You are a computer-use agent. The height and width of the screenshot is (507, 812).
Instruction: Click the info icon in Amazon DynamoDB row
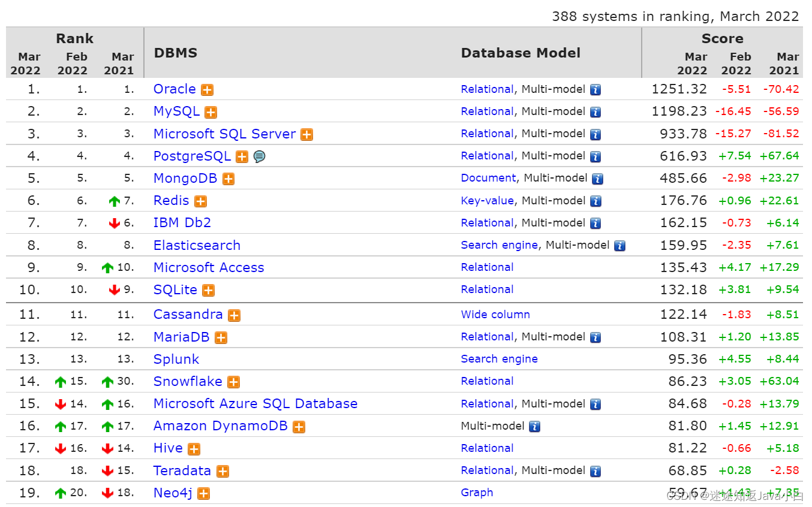click(x=535, y=427)
